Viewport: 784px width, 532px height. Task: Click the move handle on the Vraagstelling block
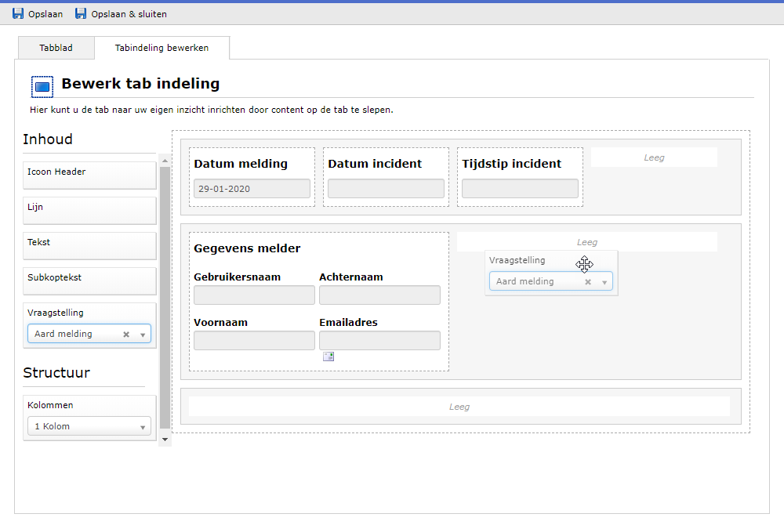585,265
